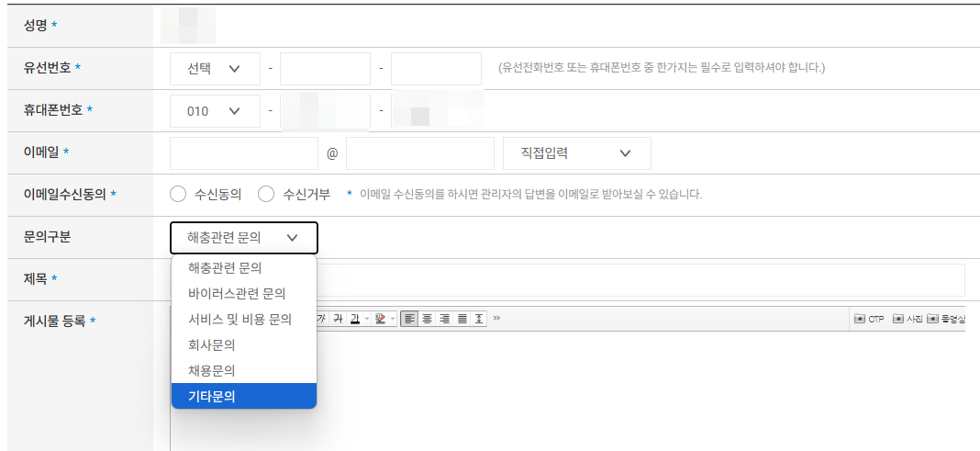This screenshot has height=451, width=980.
Task: Open the highlight color dropdown arrow
Action: tap(393, 319)
